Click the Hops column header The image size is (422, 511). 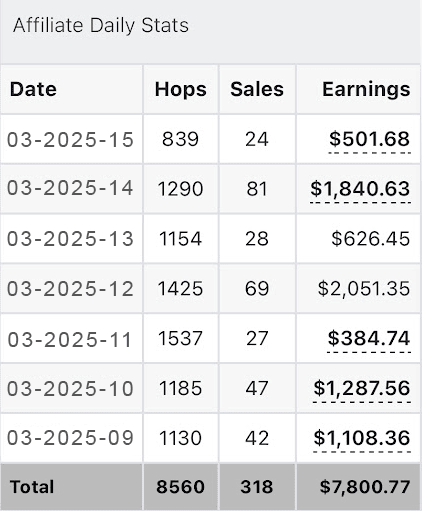[x=181, y=89]
